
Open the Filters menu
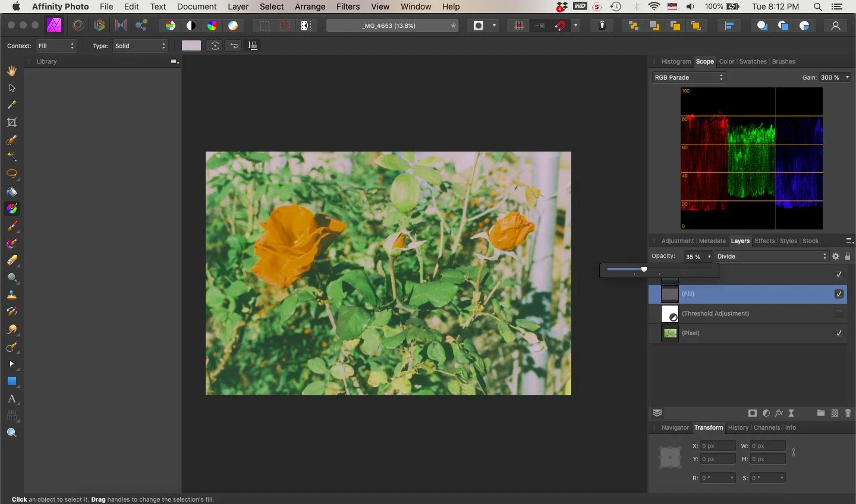(x=348, y=7)
